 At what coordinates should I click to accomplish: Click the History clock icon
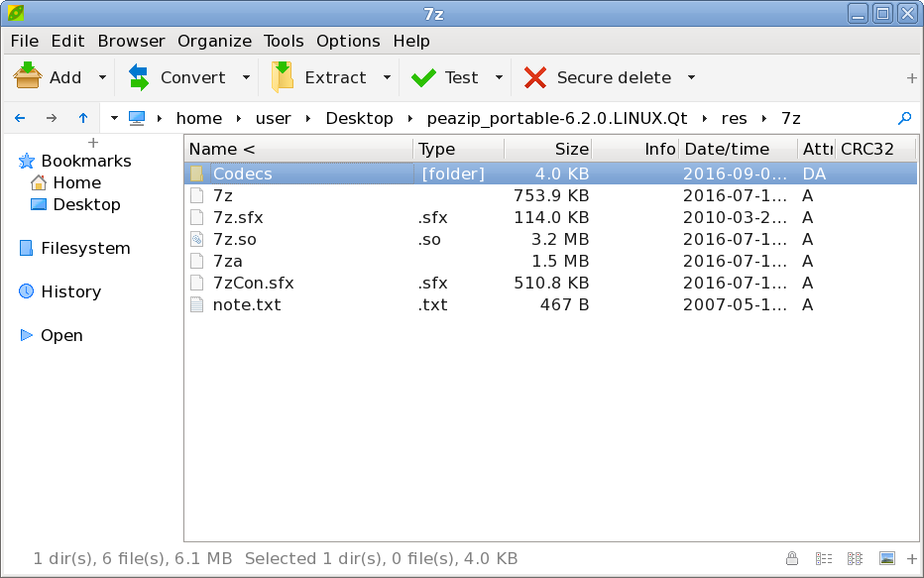click(27, 291)
